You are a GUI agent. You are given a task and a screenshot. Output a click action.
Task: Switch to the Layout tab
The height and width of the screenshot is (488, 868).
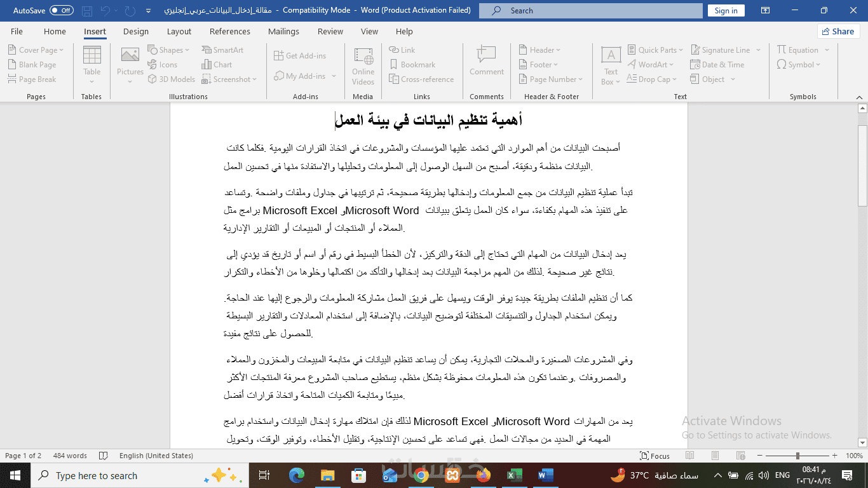pyautogui.click(x=179, y=31)
